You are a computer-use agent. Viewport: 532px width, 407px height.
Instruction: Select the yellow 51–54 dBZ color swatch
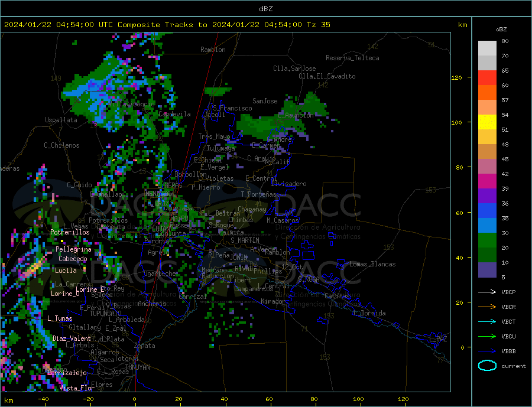pyautogui.click(x=488, y=122)
